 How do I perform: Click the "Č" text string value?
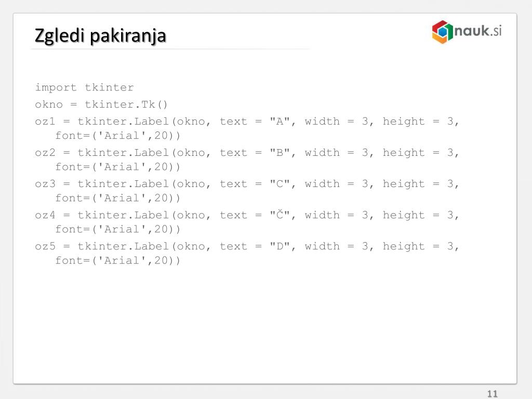pos(280,214)
